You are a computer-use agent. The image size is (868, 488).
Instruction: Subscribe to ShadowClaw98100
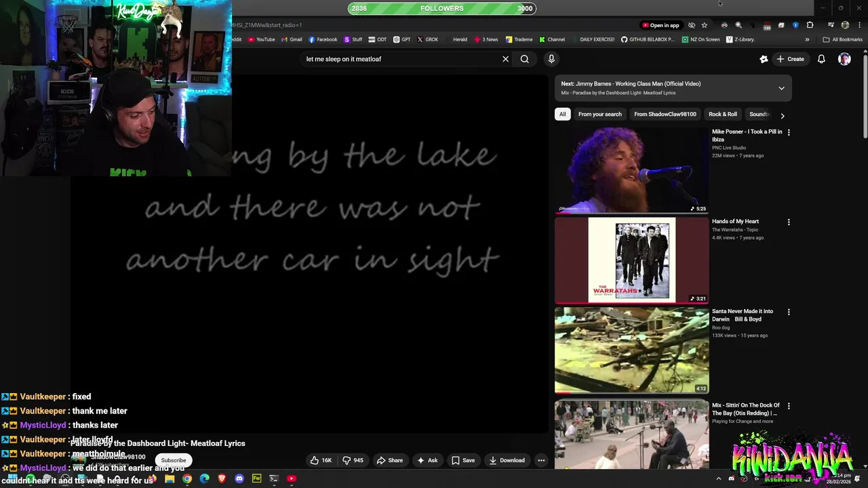coord(174,460)
